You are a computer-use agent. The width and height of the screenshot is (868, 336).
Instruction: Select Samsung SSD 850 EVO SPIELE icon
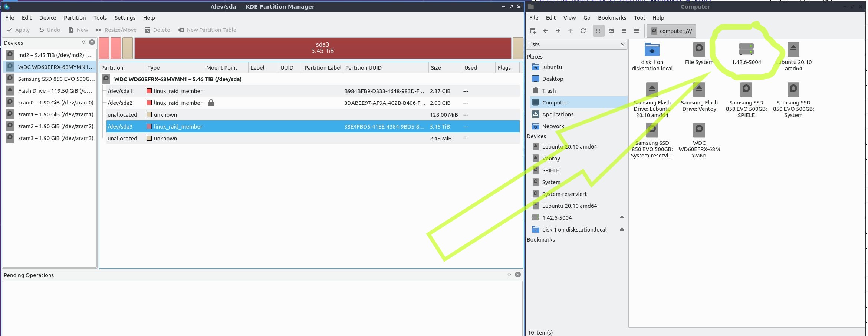746,100
